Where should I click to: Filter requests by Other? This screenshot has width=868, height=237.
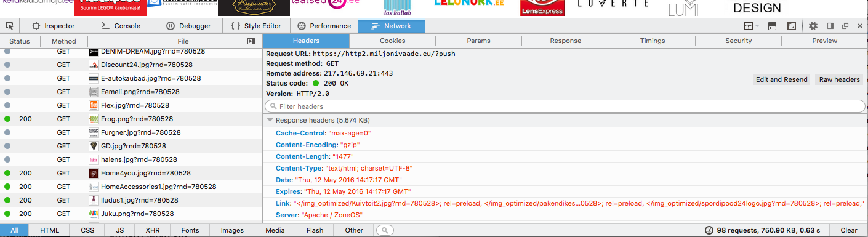[x=354, y=230]
